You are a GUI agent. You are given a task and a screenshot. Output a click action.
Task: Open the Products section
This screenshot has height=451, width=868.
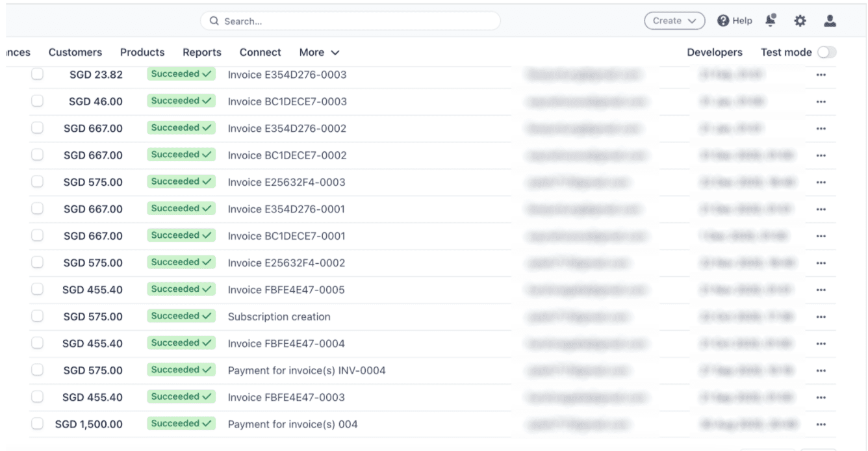tap(142, 53)
